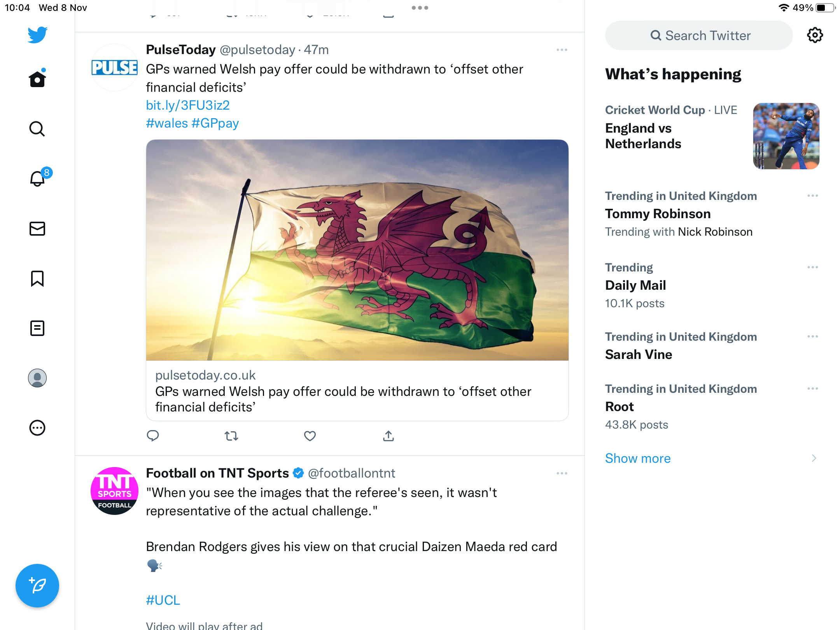Open Bookmarks icon in sidebar
Screen dimensions: 840x630
37,278
